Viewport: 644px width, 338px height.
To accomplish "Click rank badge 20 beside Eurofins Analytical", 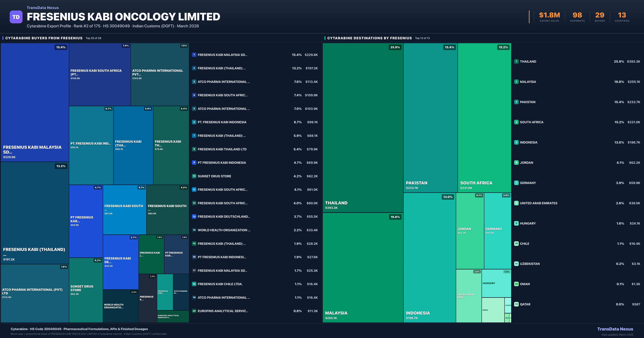I will pyautogui.click(x=194, y=311).
